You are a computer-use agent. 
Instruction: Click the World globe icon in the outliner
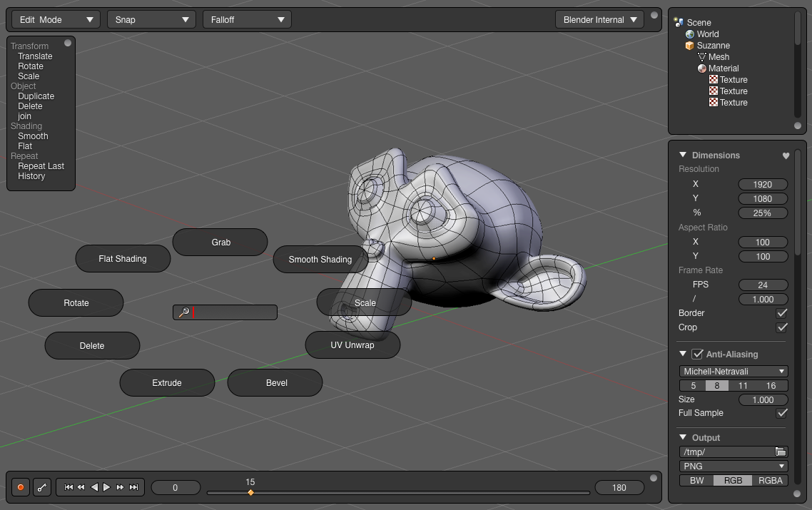pos(689,34)
